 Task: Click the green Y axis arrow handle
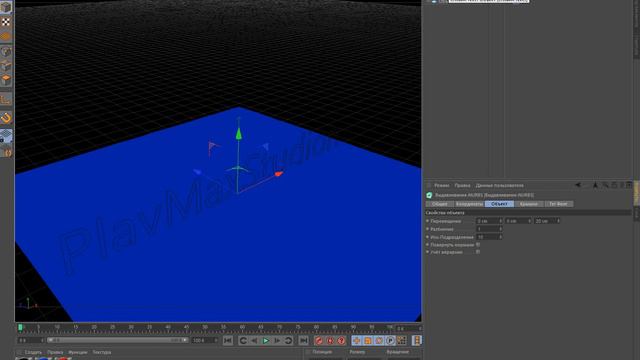click(x=239, y=134)
